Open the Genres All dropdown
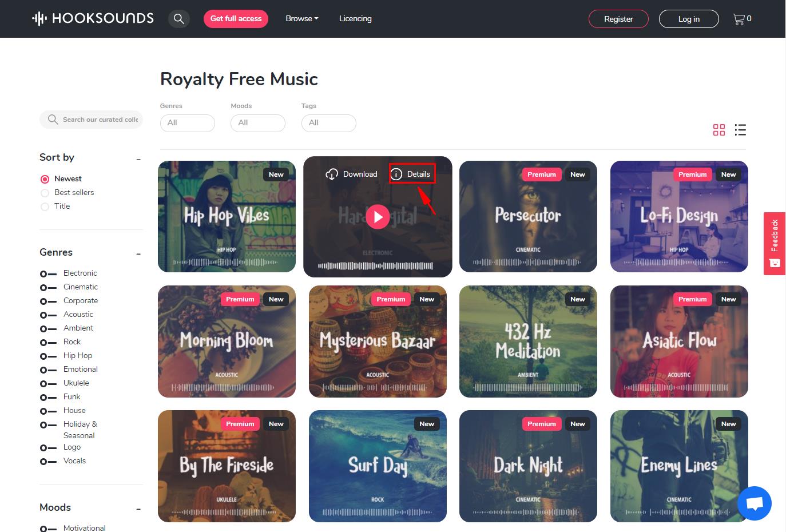Image resolution: width=786 pixels, height=532 pixels. tap(188, 123)
